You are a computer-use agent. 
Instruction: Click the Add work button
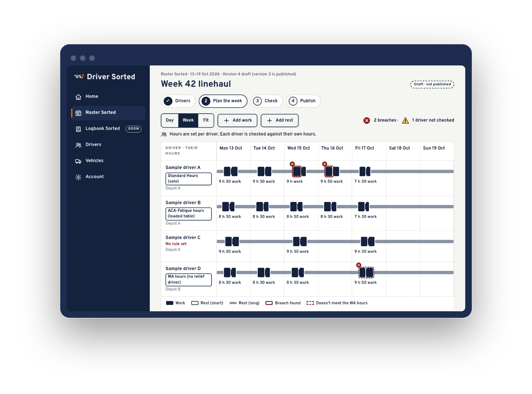[x=237, y=121]
